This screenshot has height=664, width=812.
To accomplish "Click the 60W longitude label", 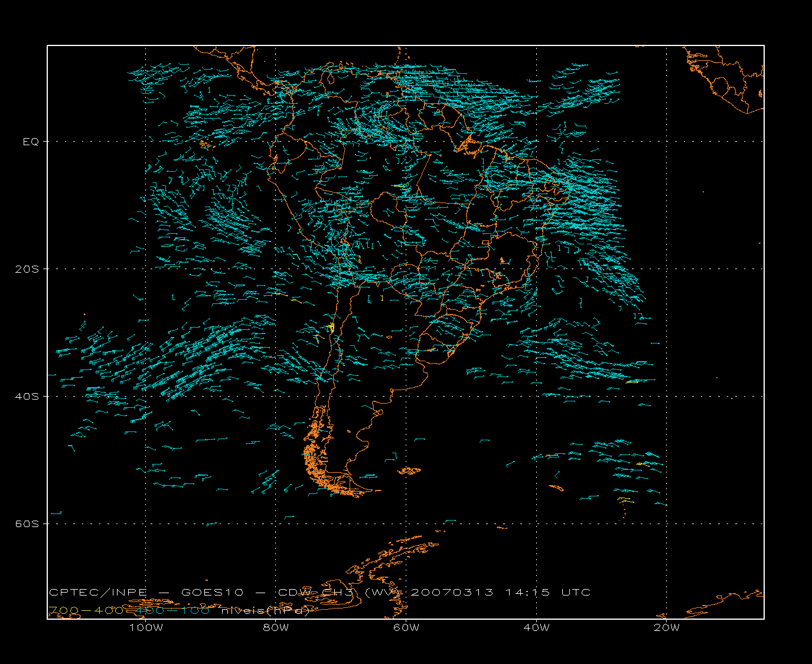I will (x=406, y=627).
